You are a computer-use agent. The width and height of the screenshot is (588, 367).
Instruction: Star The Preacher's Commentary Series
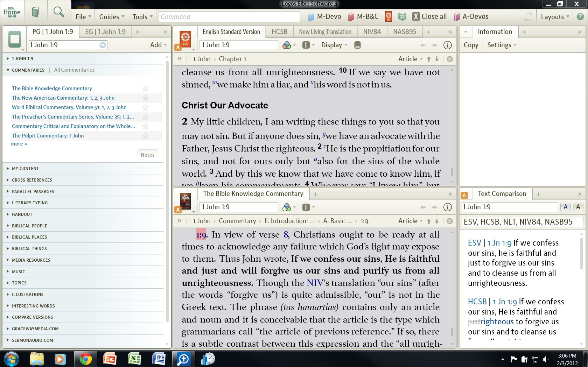145,117
